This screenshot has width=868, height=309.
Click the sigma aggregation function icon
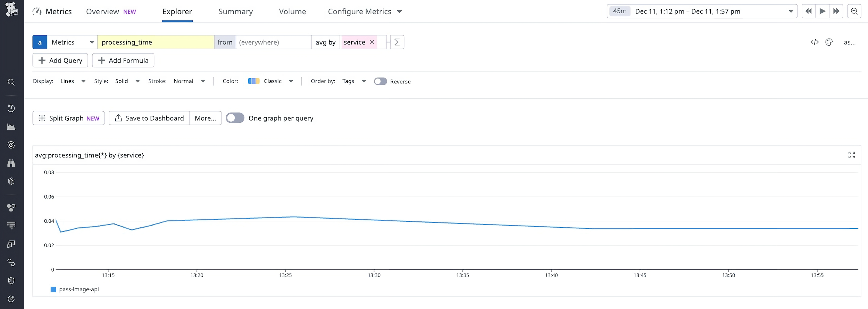click(397, 42)
